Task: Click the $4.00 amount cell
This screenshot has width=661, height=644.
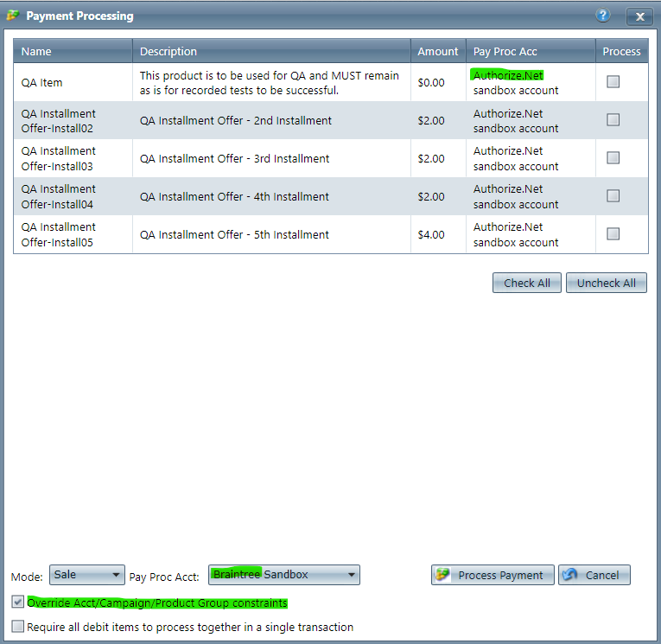Action: click(438, 234)
